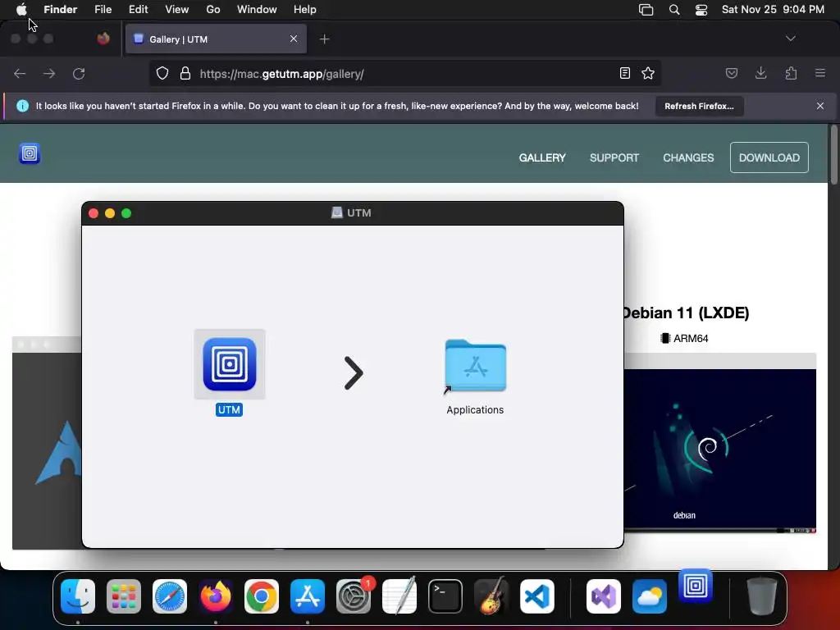Click the web page vertical scrollbar
Viewport: 840px width, 630px height.
tap(833, 155)
